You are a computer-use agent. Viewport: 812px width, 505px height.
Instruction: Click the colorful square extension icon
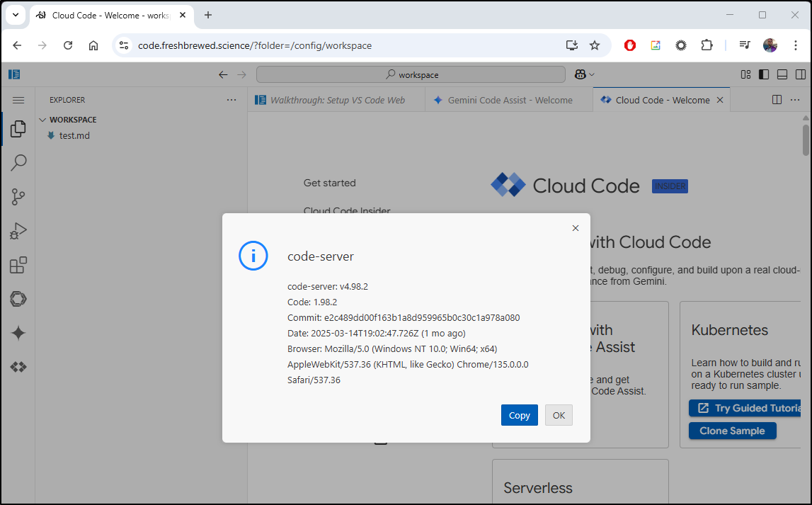[x=656, y=45]
